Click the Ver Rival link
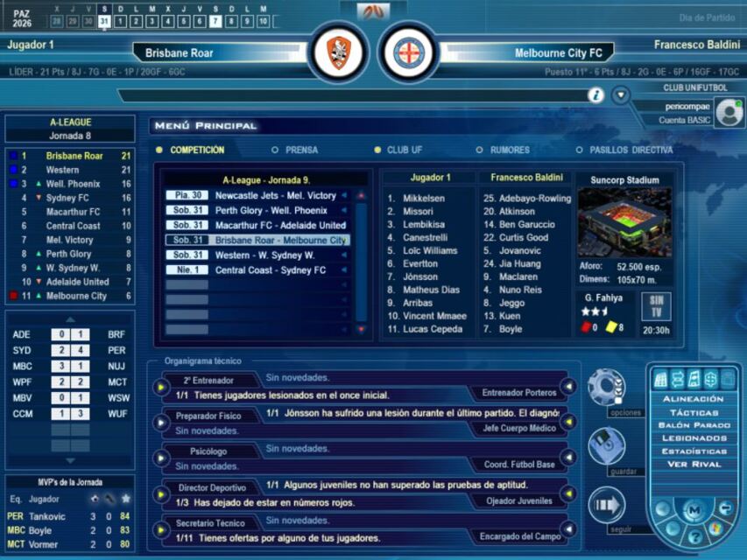Viewport: 747px width, 560px height. 692,465
